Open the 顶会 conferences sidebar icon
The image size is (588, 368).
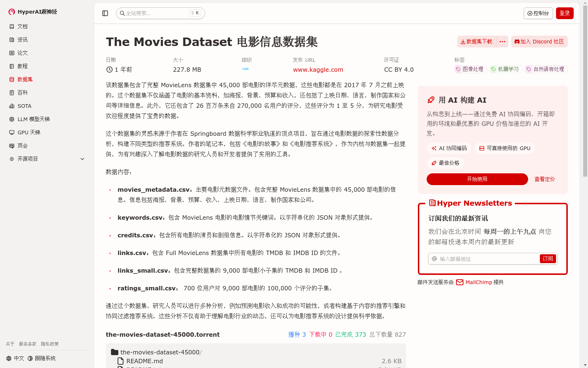point(11,145)
